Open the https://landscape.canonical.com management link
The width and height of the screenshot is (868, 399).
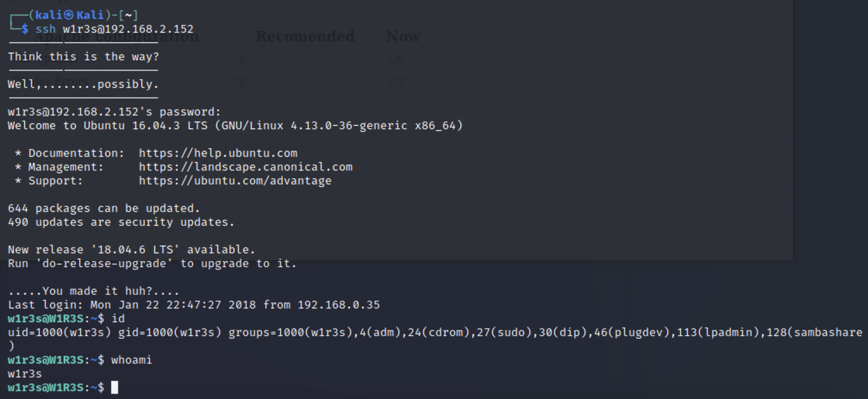[x=245, y=167]
